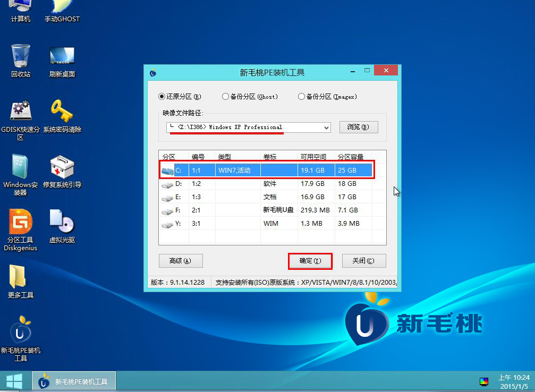
Task: Open the 回收站 recycle bin icon
Action: point(21,61)
